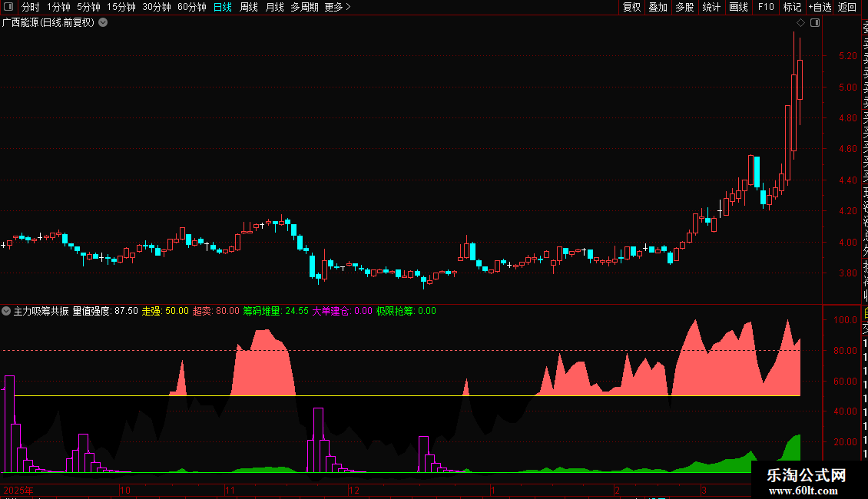Click the 2025年 timeline label

pos(18,490)
